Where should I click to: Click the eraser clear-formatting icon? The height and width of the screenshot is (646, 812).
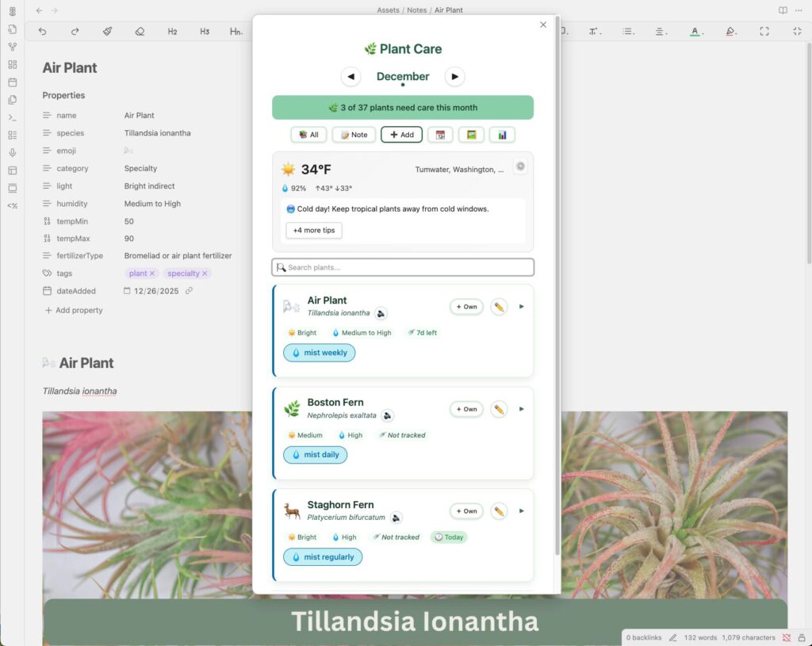(x=140, y=32)
